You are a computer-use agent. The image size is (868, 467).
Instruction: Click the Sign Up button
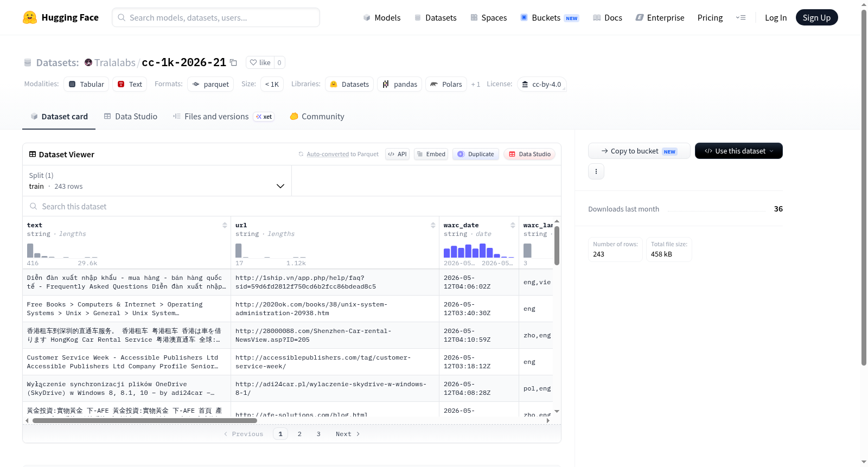click(816, 17)
